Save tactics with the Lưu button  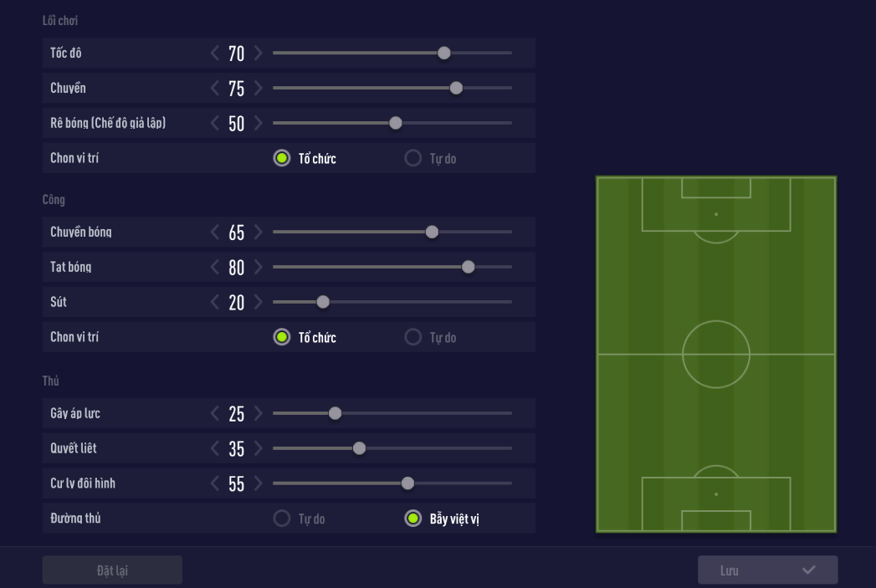point(767,570)
